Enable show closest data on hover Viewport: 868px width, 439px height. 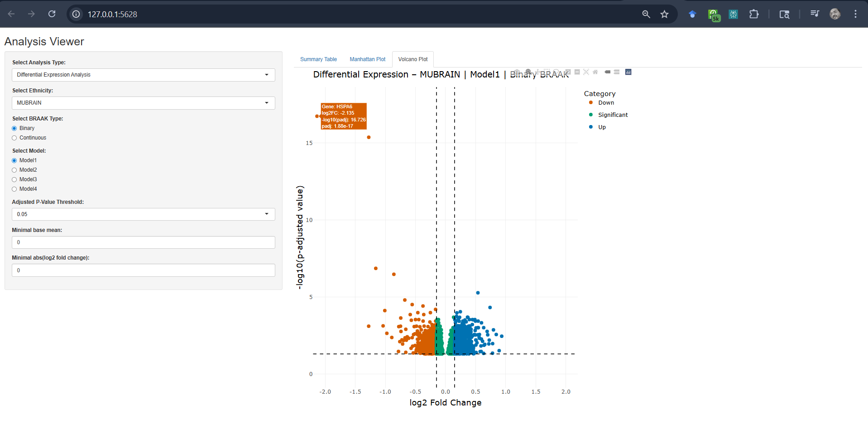[x=608, y=72]
